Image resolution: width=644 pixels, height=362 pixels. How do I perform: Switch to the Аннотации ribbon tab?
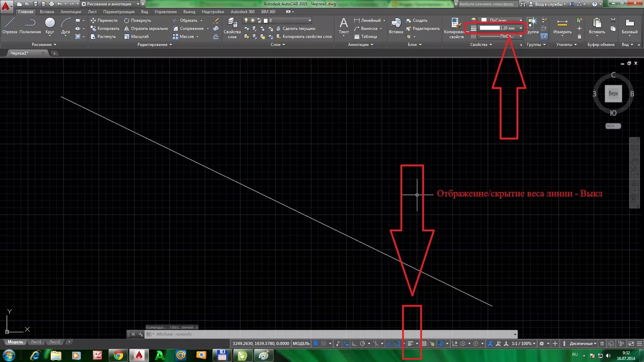point(71,12)
